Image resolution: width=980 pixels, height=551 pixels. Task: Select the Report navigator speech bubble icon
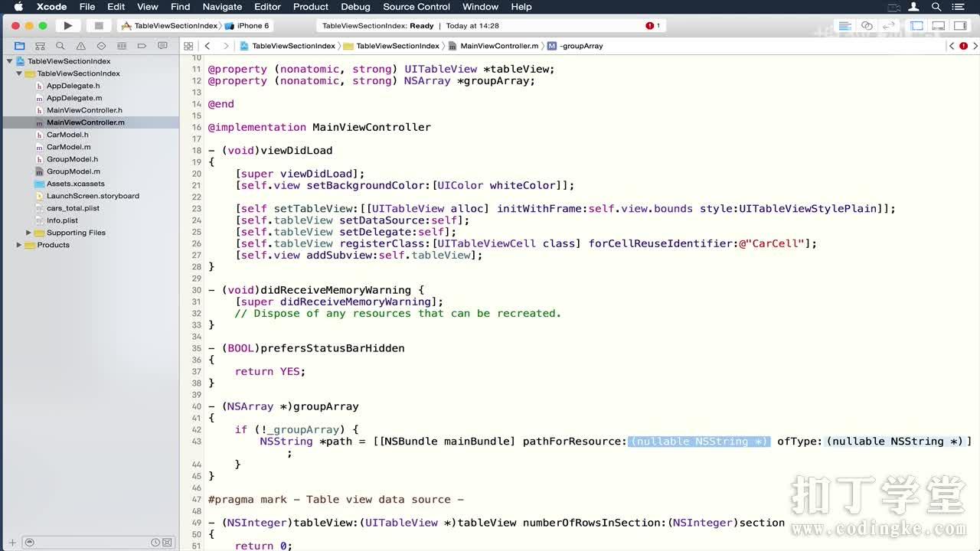tap(162, 46)
